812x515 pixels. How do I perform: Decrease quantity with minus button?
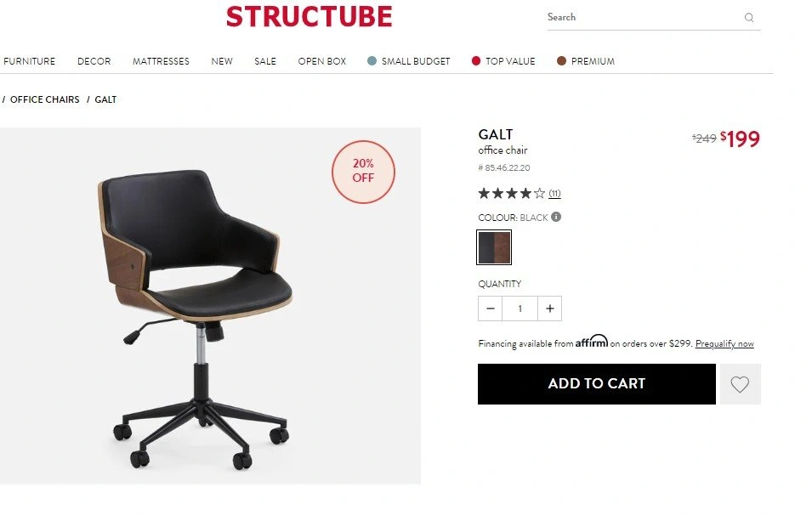491,308
